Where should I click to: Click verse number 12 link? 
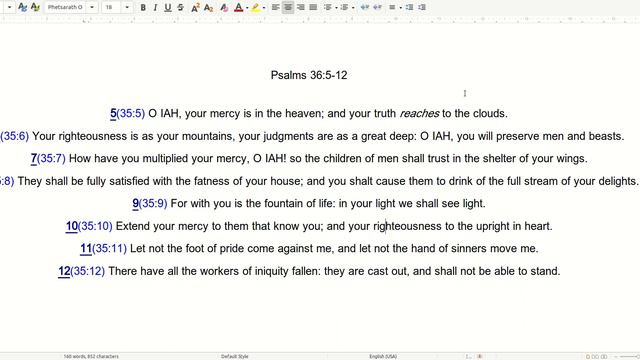[x=64, y=271]
